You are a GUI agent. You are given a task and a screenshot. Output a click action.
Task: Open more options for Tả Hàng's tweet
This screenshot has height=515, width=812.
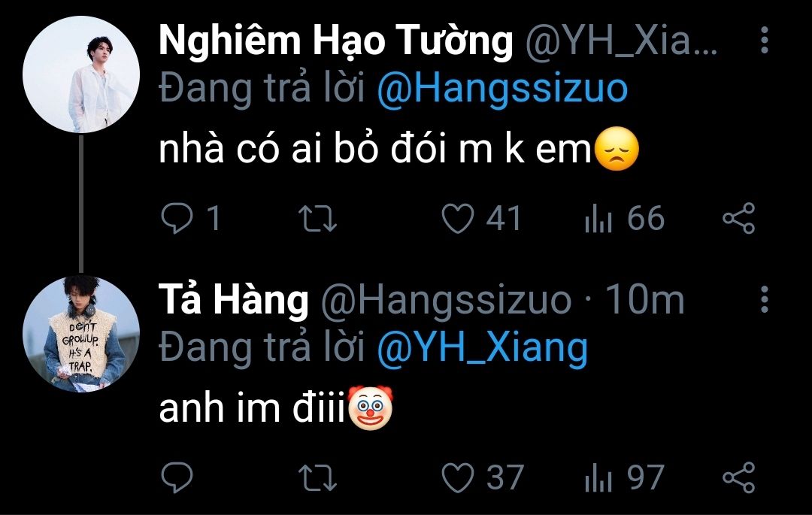[x=764, y=299]
